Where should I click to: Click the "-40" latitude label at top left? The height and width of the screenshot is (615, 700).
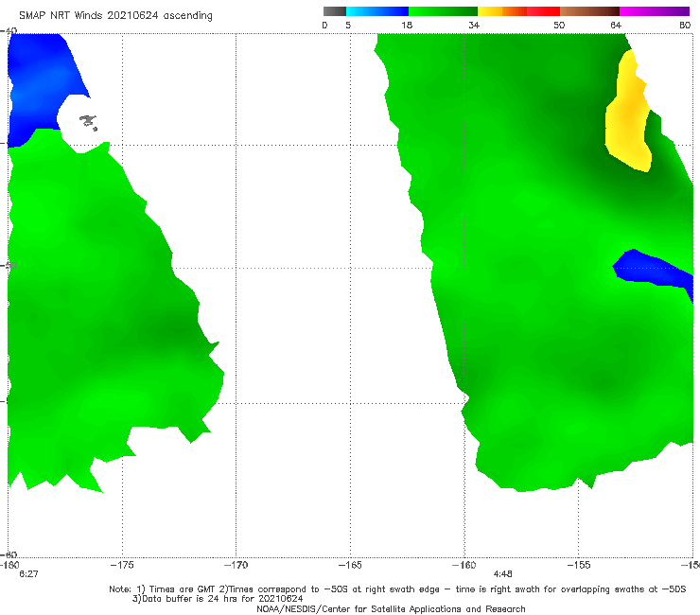[9, 31]
